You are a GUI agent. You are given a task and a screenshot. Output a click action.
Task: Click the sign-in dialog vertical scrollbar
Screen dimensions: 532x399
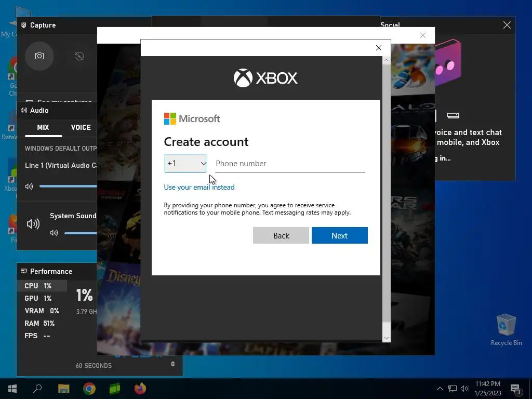point(387,192)
